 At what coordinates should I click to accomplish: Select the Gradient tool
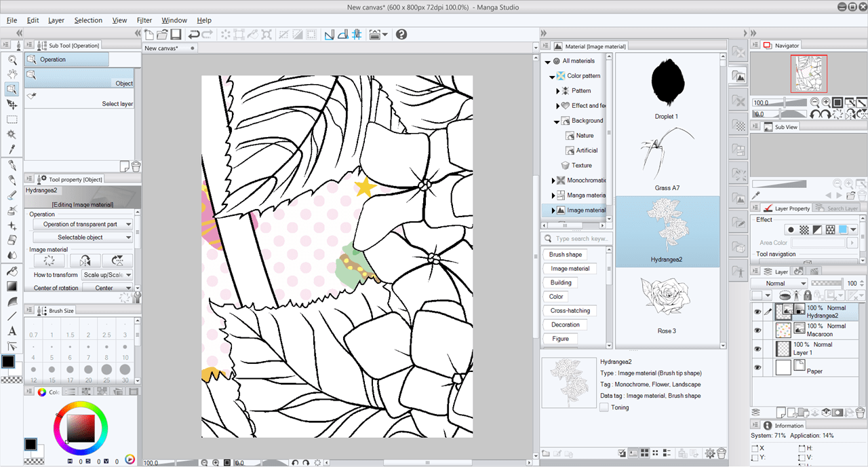[12, 286]
